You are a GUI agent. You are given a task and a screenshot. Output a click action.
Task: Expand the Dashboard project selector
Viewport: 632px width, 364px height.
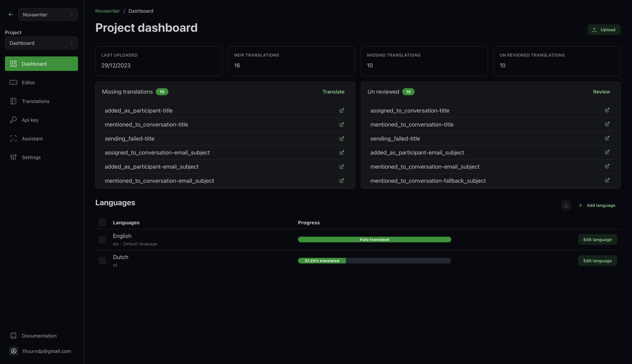click(41, 43)
